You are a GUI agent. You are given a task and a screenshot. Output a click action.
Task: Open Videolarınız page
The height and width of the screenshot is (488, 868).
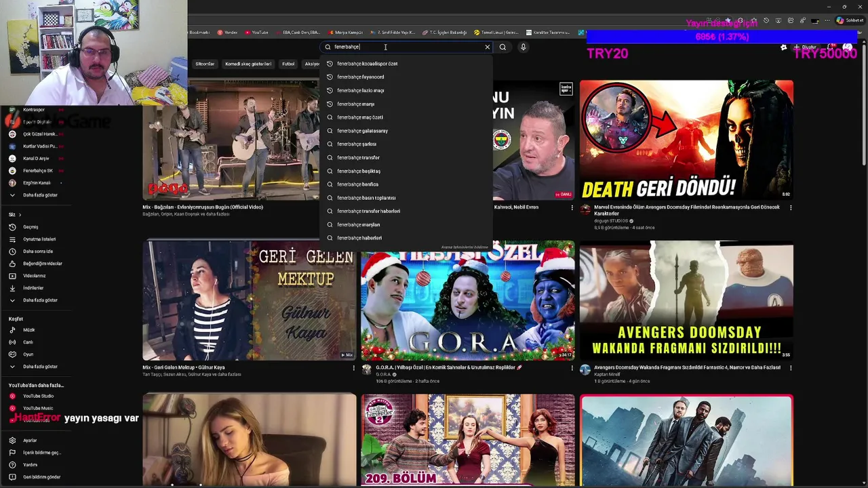pyautogui.click(x=34, y=276)
